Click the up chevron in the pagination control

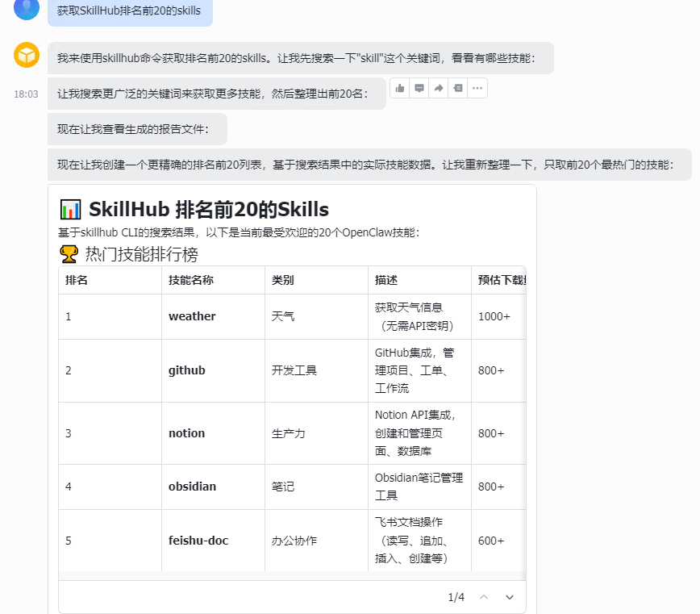coord(483,597)
